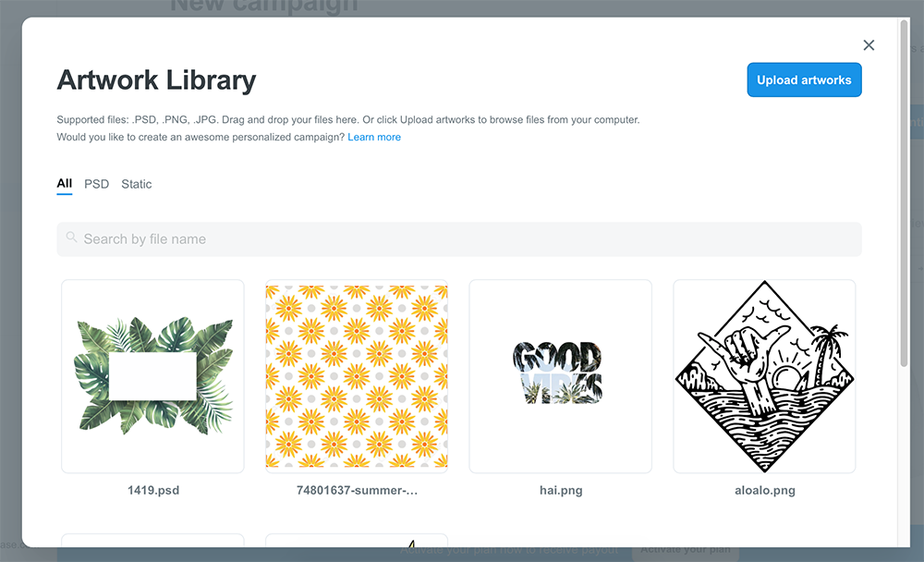Open the Learn more link

click(374, 137)
